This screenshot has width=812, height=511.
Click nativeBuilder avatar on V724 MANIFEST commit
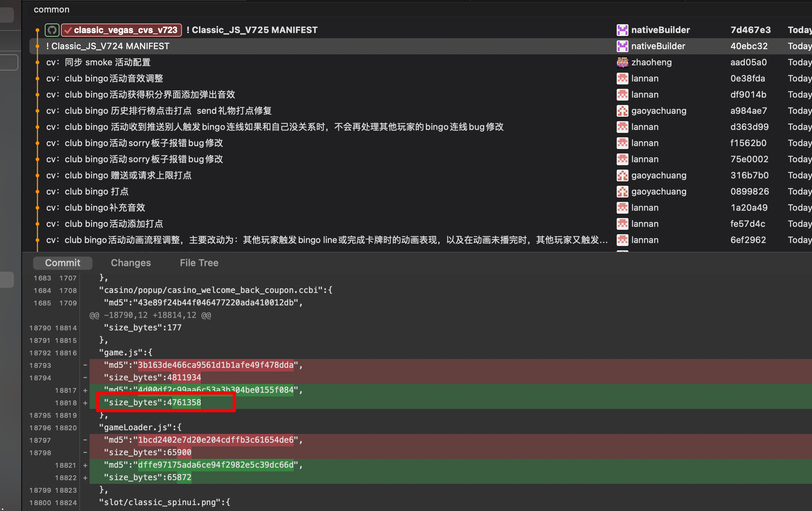[x=622, y=46]
